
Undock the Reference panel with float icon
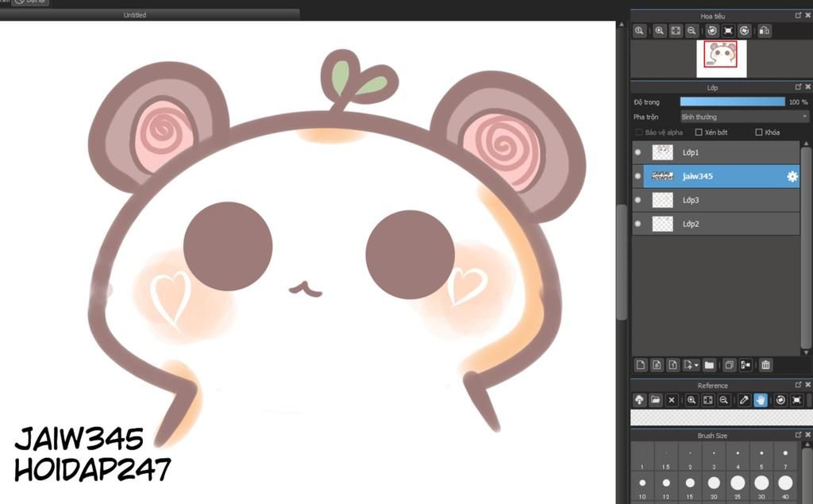coord(798,385)
